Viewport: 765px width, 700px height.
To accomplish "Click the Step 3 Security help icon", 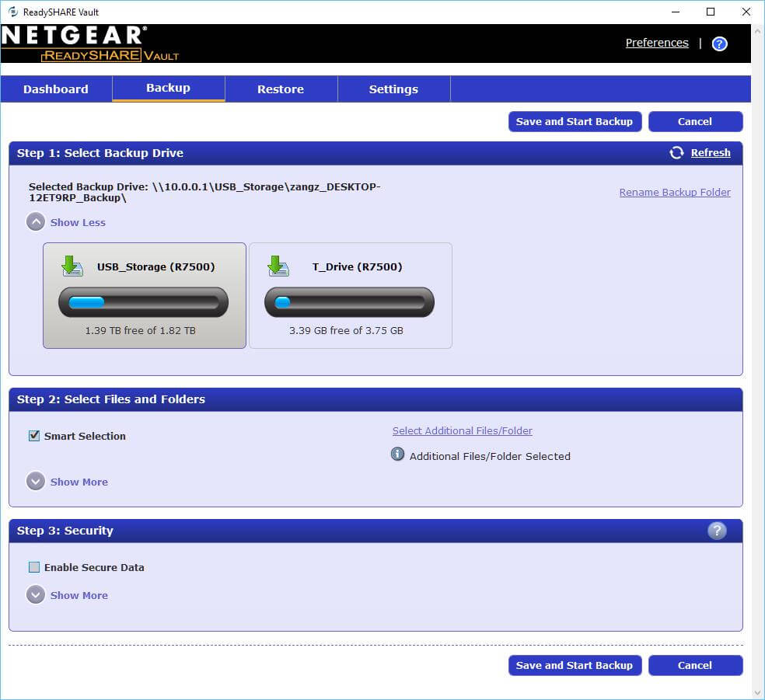I will pyautogui.click(x=717, y=531).
